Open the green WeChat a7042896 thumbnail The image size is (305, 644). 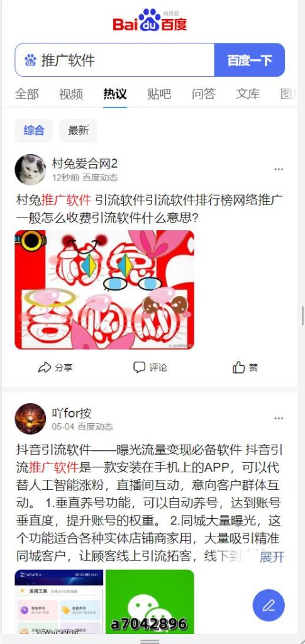150,601
